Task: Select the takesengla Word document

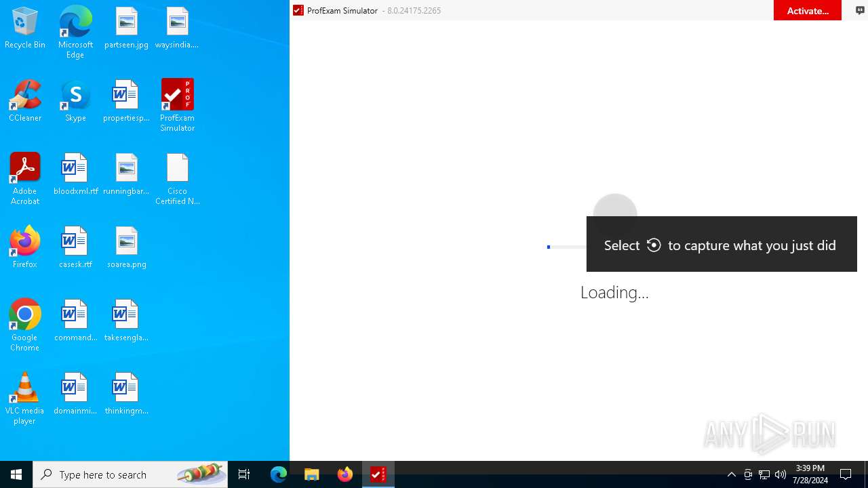Action: 126,321
